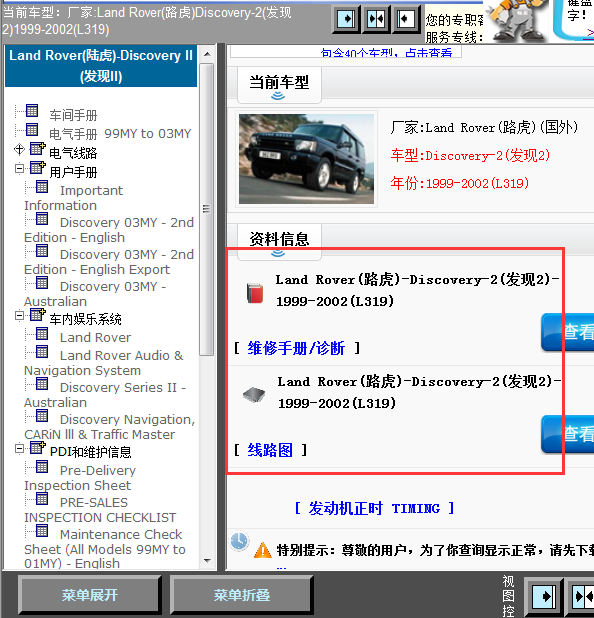Open Land Rover Audio & Navigation System
This screenshot has width=594, height=618.
point(104,363)
